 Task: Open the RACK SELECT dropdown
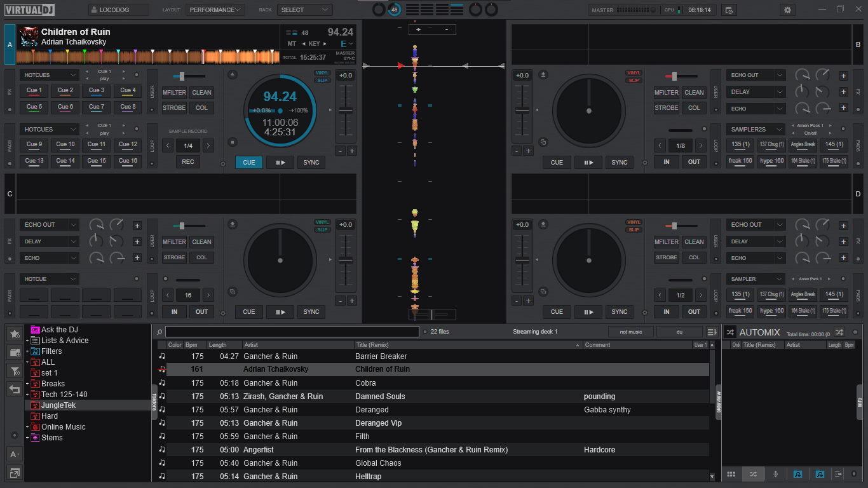tap(304, 10)
